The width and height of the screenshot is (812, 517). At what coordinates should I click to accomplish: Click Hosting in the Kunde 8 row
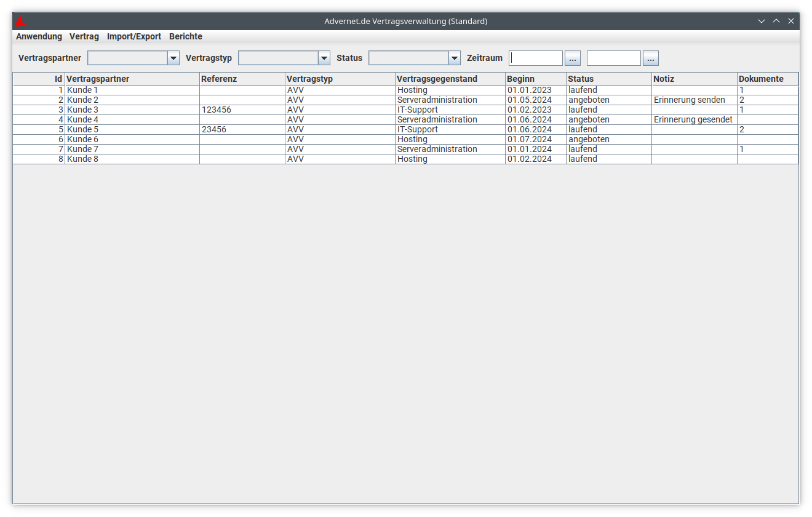tap(412, 159)
